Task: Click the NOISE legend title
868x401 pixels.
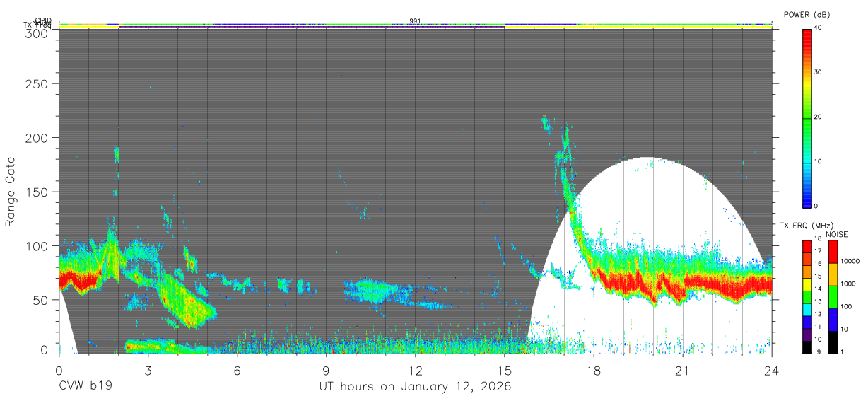Action: 836,234
